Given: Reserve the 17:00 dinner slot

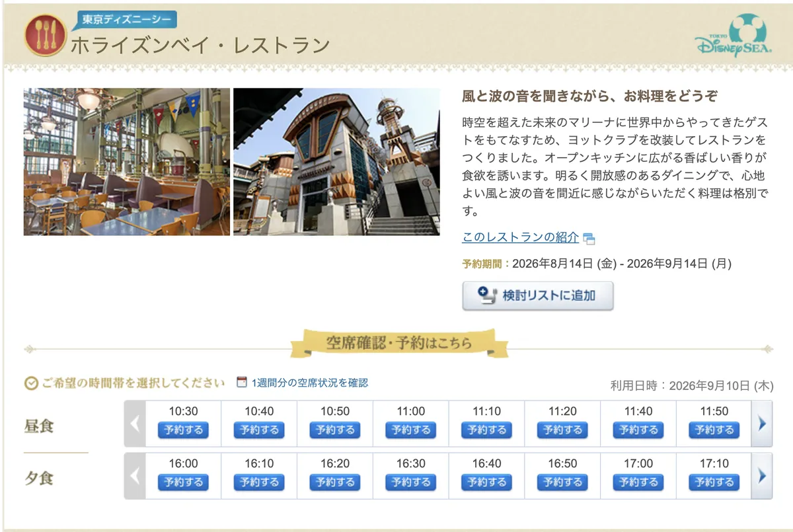Looking at the screenshot, I should [638, 482].
